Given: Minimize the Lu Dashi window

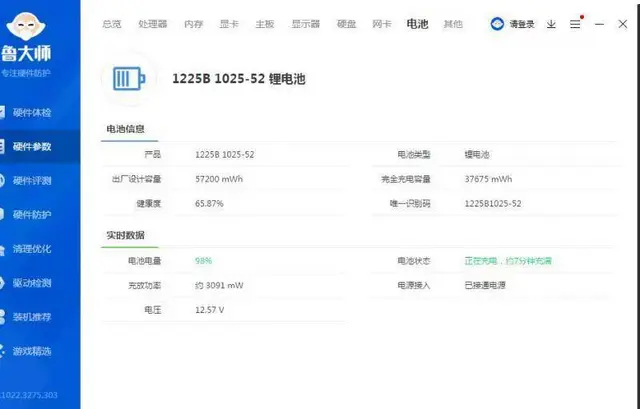Looking at the screenshot, I should tap(599, 24).
